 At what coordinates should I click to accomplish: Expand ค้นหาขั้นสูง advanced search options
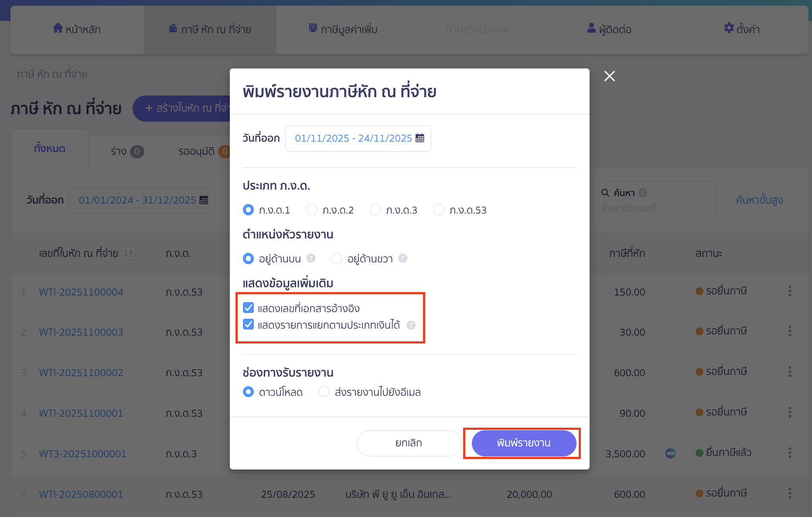coord(759,200)
